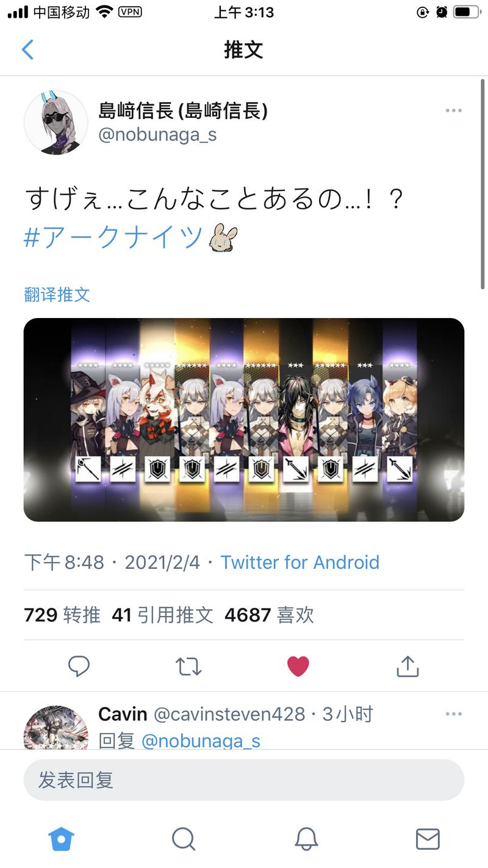Toggle the red heart like icon
The width and height of the screenshot is (488, 868).
click(298, 666)
